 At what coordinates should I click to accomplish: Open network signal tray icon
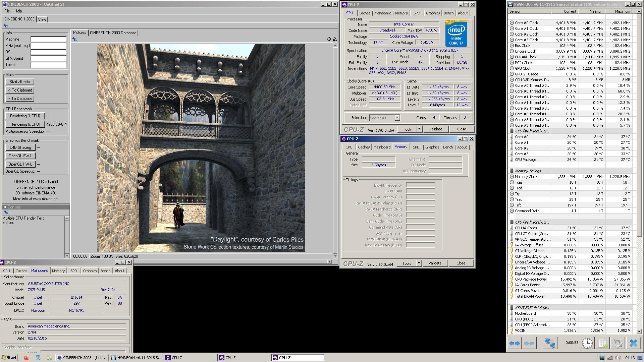(x=610, y=358)
